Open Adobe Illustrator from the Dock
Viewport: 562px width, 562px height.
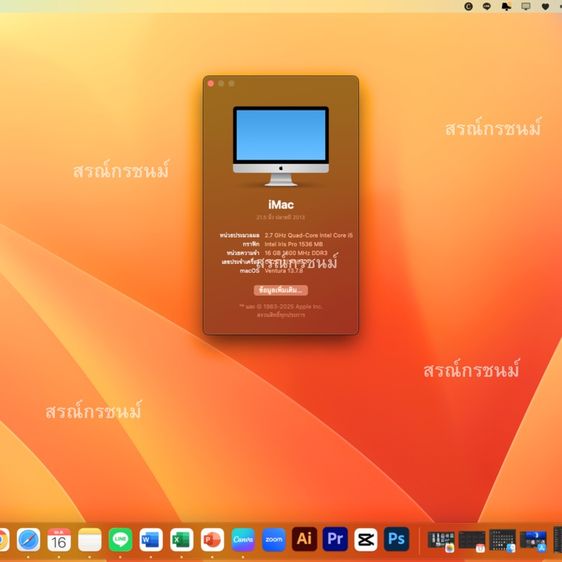tap(304, 539)
